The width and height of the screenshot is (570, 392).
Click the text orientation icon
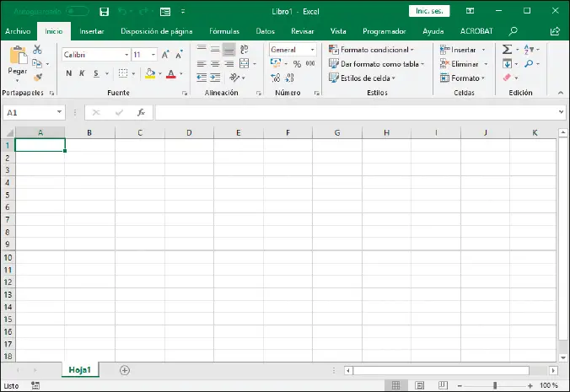point(234,77)
